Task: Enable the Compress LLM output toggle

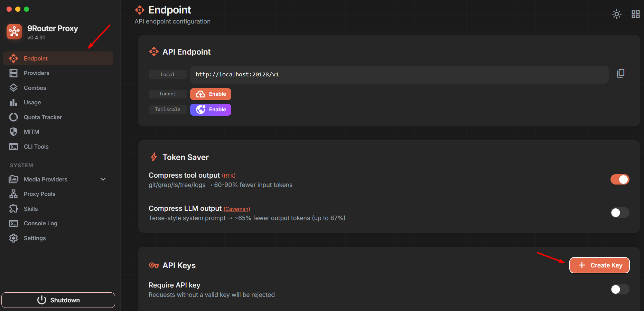Action: (x=620, y=213)
